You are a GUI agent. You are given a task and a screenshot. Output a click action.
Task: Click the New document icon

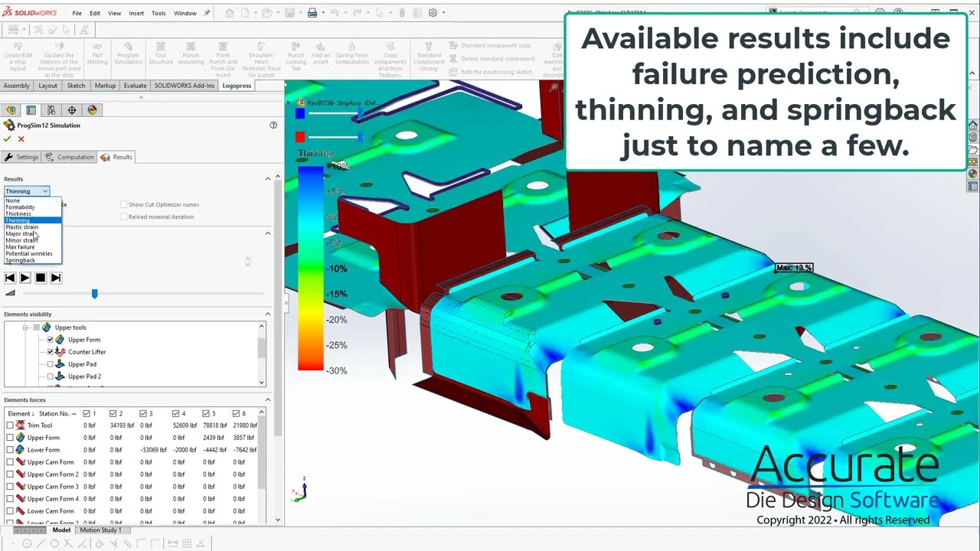coord(246,13)
